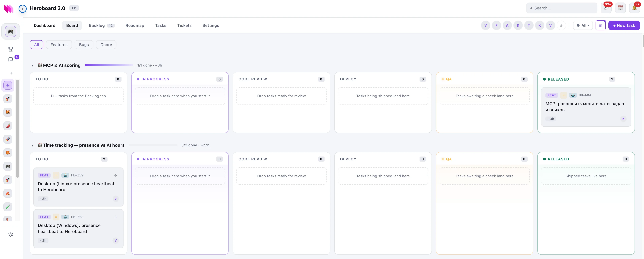The width and height of the screenshot is (644, 259).
Task: Collapse the Time tracking epic section
Action: coord(32,146)
